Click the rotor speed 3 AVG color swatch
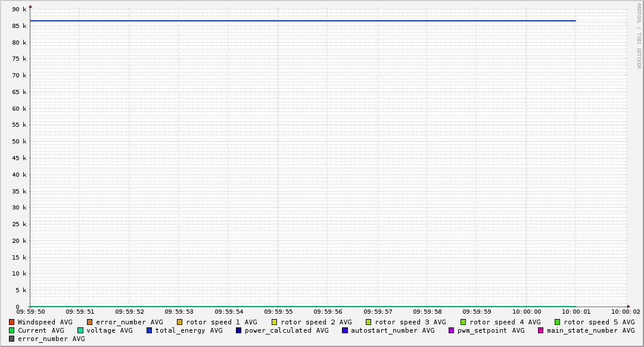The height and width of the screenshot is (347, 644). pos(369,322)
